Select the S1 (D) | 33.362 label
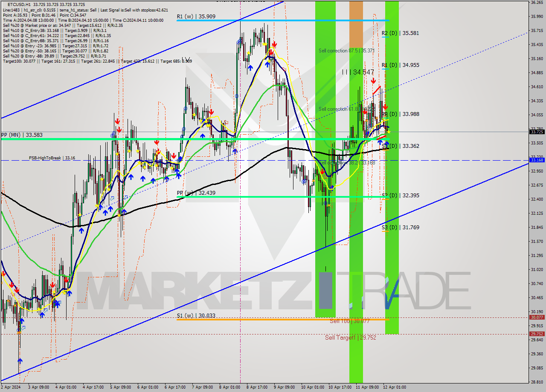The width and height of the screenshot is (546, 392). pyautogui.click(x=400, y=146)
